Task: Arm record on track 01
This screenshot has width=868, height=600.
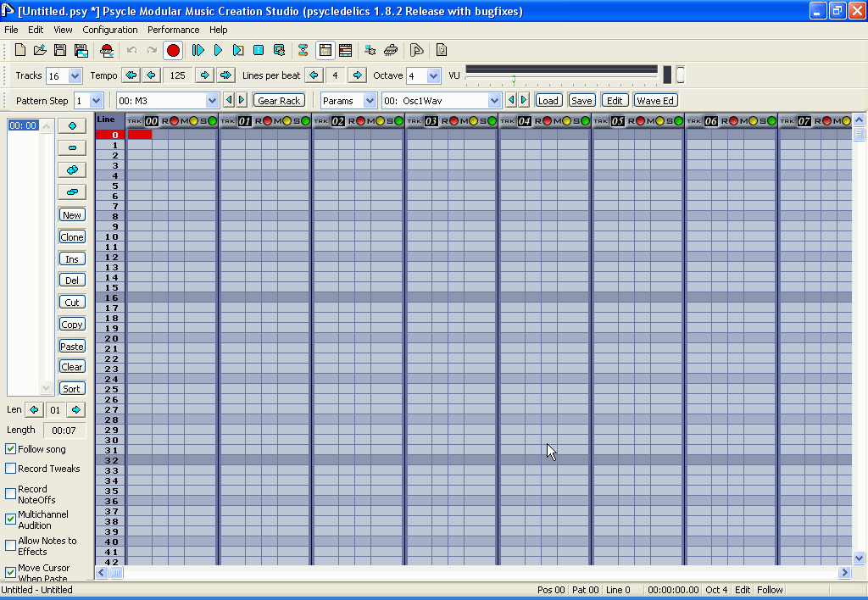Action: (x=267, y=120)
